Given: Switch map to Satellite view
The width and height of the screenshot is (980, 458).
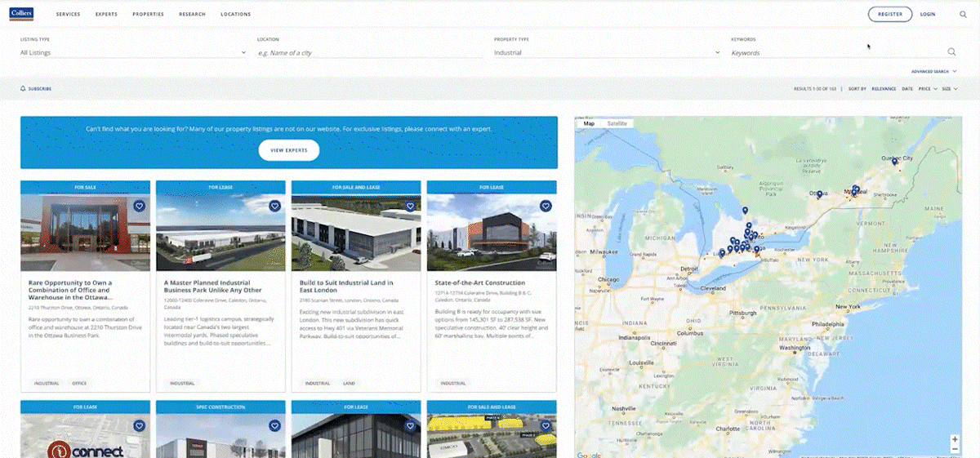Looking at the screenshot, I should (617, 123).
